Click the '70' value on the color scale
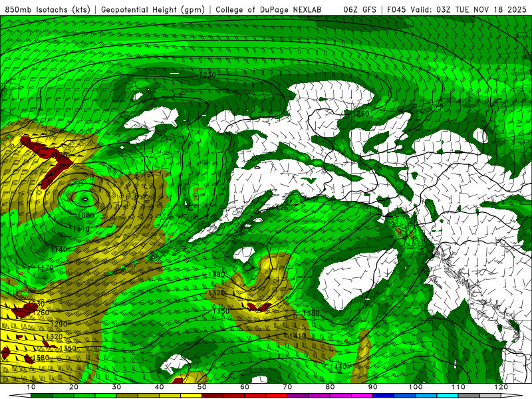Image resolution: width=532 pixels, height=399 pixels. pos(287,387)
